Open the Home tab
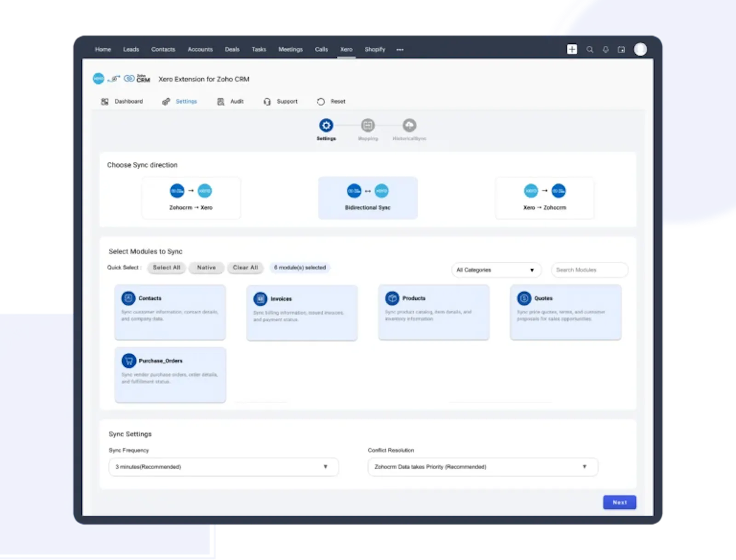Viewport: 736px width, 560px height. click(103, 49)
